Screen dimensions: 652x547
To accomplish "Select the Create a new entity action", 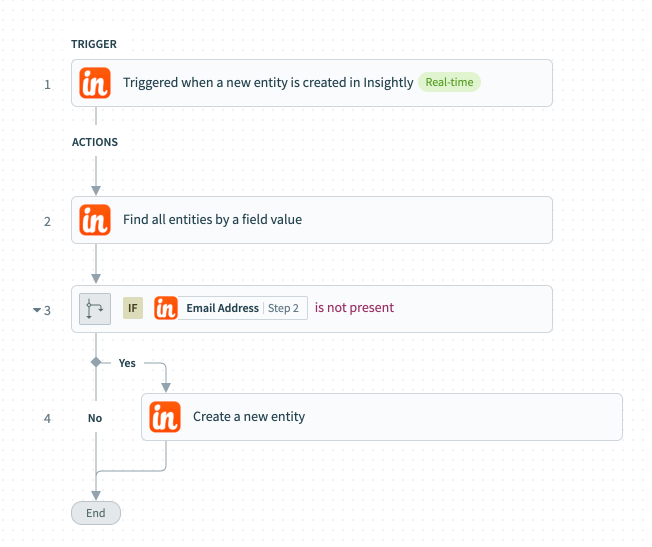I will (382, 417).
